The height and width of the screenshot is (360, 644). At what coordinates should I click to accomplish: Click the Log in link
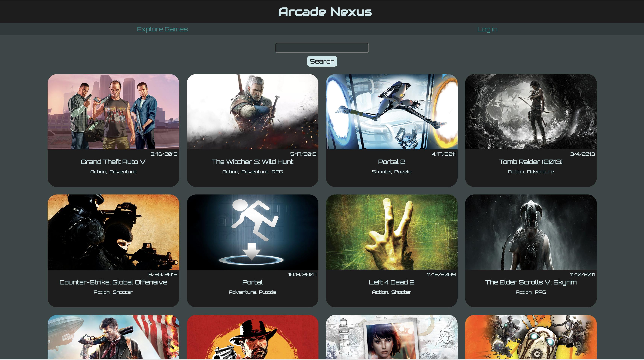coord(487,29)
